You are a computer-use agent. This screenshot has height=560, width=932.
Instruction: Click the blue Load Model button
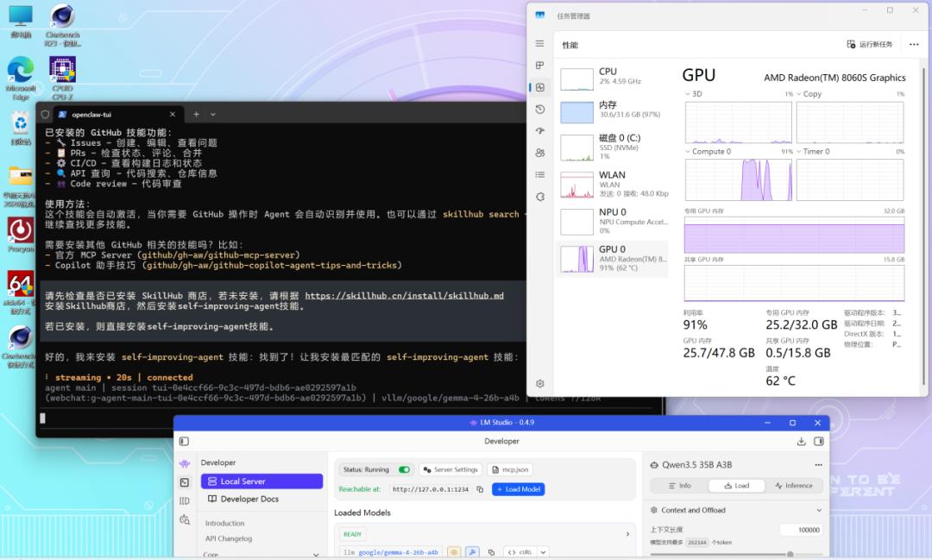pyautogui.click(x=519, y=489)
